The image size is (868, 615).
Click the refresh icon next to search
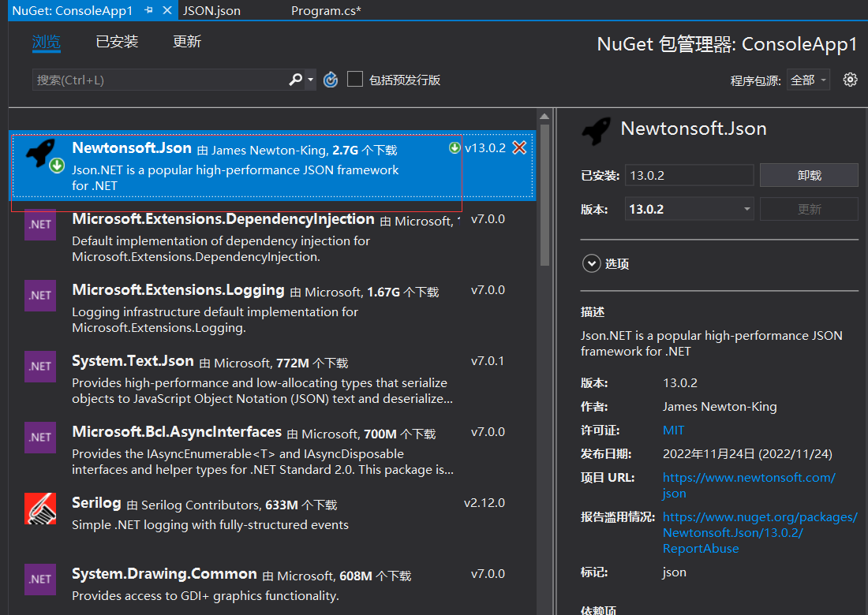pyautogui.click(x=331, y=80)
